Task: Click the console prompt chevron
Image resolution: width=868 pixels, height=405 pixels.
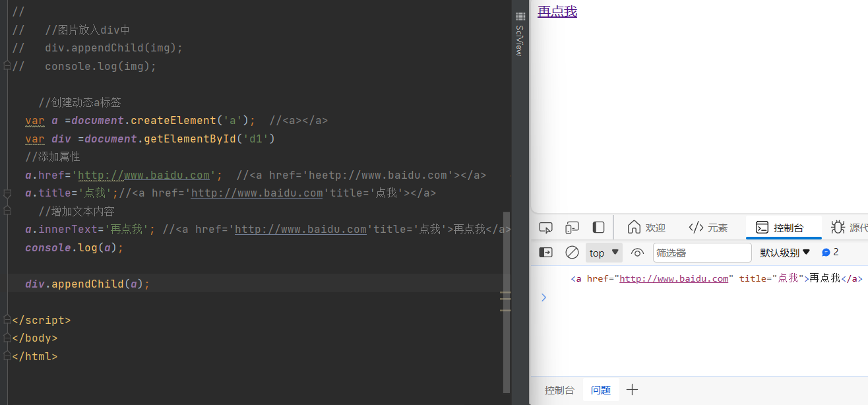Action: pyautogui.click(x=543, y=297)
